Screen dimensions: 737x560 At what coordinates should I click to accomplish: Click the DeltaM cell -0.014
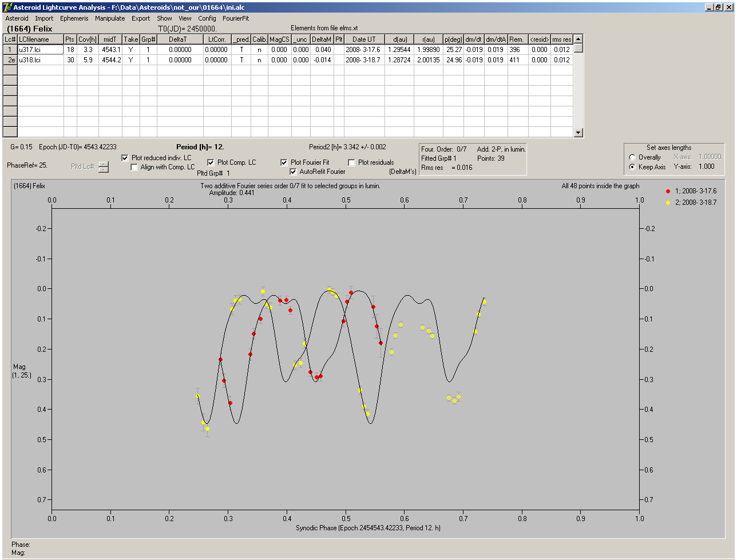coord(323,59)
